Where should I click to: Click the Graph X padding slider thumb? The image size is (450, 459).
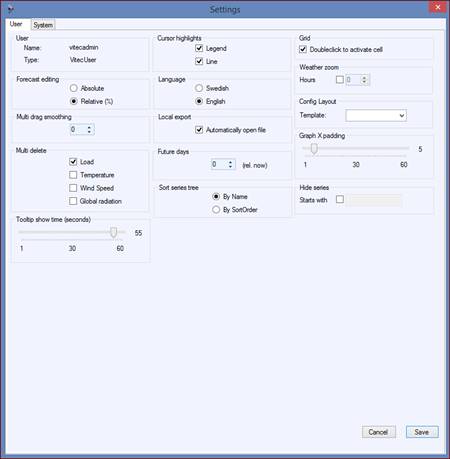314,149
